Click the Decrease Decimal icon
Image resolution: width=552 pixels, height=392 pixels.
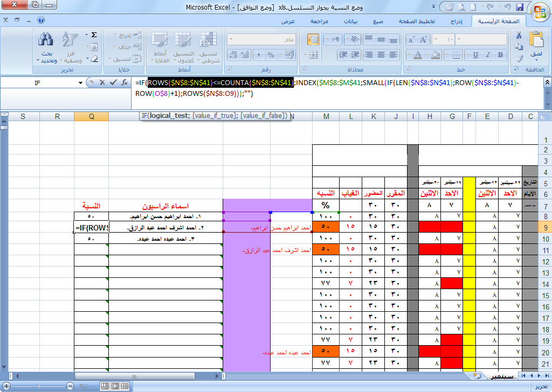pos(233,55)
